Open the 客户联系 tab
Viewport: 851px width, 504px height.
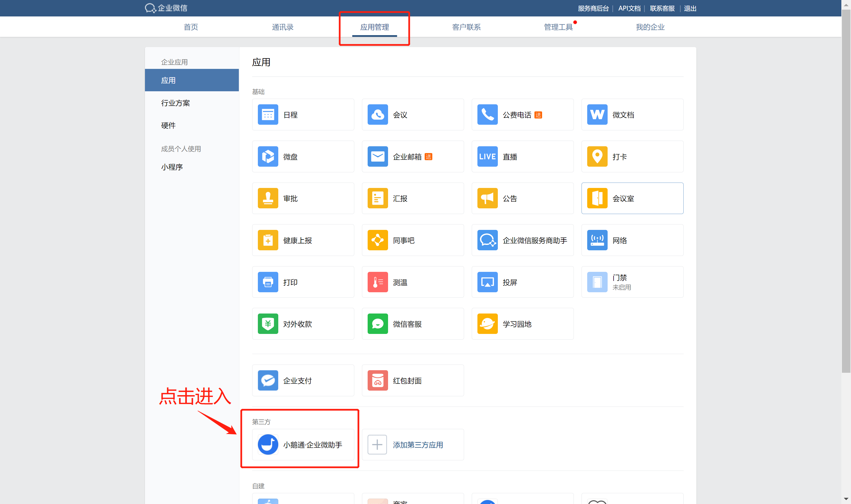(466, 27)
